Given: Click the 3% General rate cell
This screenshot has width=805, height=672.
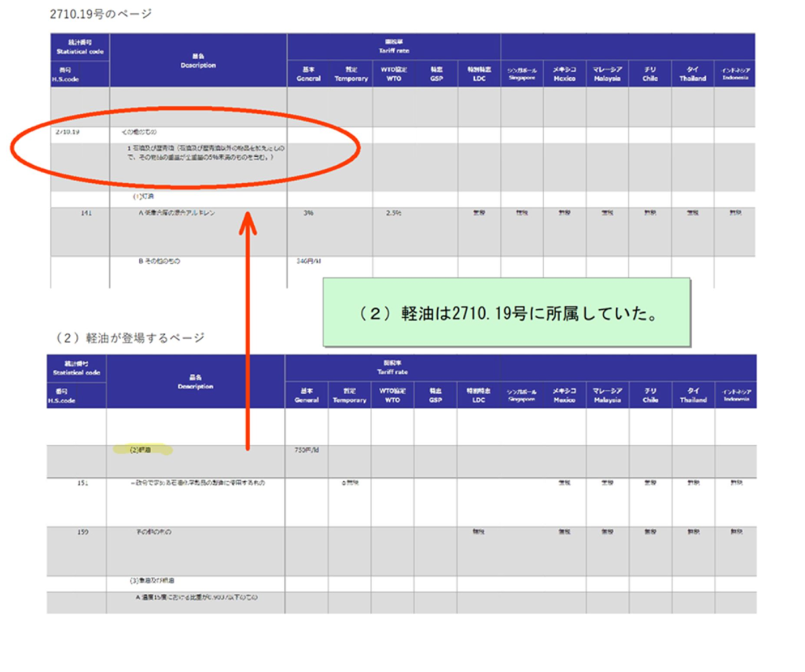Looking at the screenshot, I should [x=307, y=213].
